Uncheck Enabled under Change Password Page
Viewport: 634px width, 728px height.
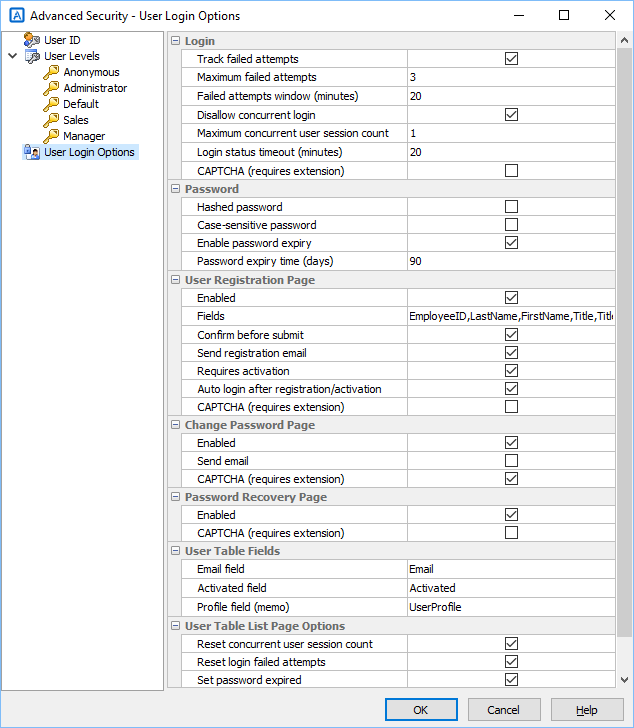click(511, 442)
